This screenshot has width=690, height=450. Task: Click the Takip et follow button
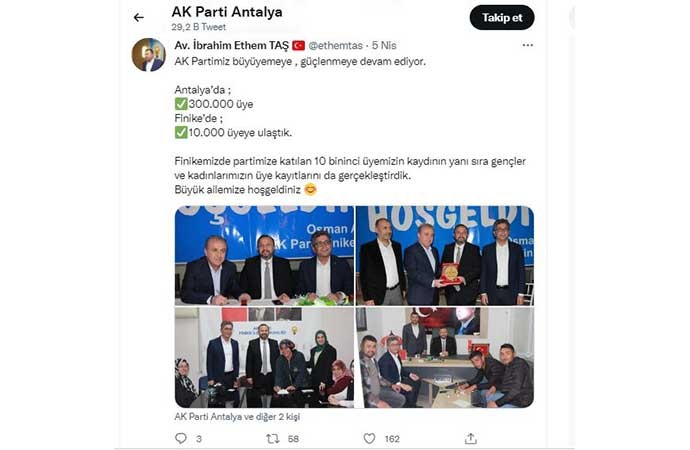[x=502, y=18]
